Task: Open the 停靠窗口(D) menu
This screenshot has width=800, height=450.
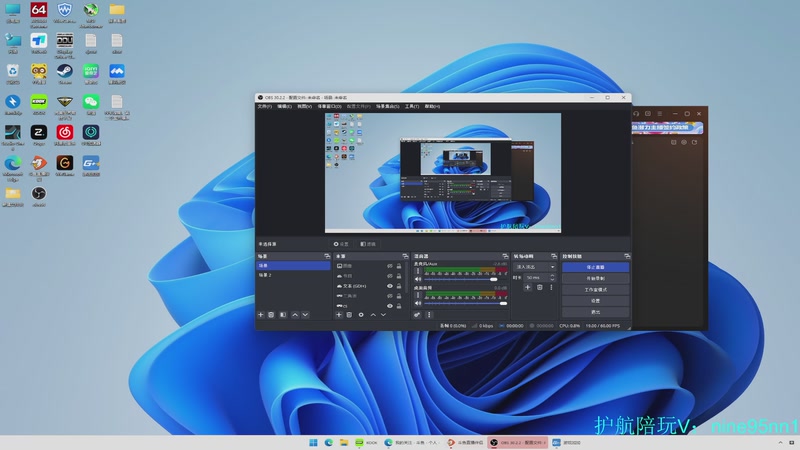Action: click(x=330, y=106)
